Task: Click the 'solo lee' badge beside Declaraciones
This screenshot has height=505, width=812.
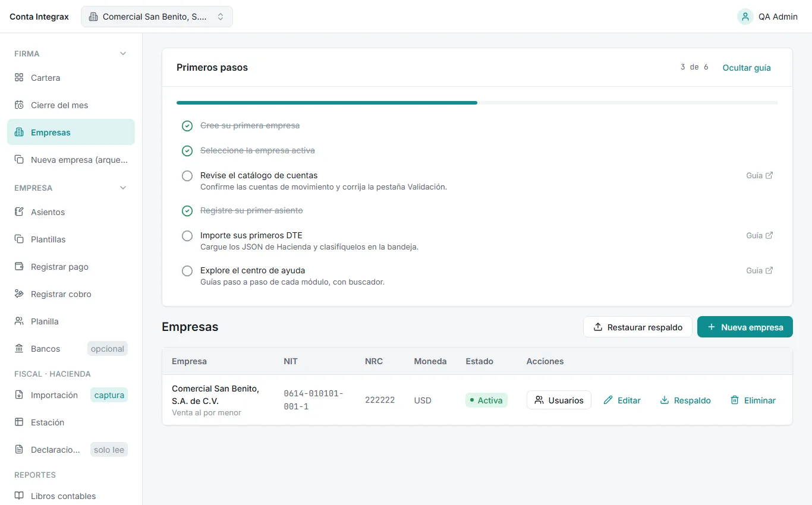Action: (x=109, y=450)
